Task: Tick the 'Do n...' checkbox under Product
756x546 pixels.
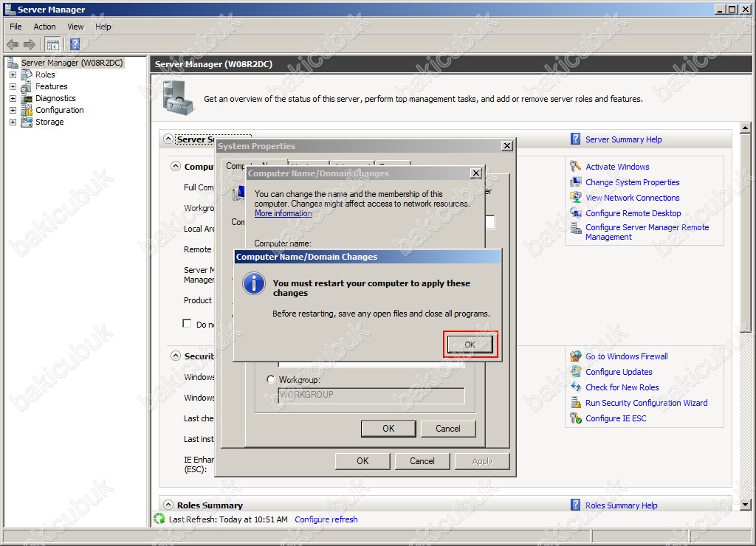Action: [x=187, y=324]
